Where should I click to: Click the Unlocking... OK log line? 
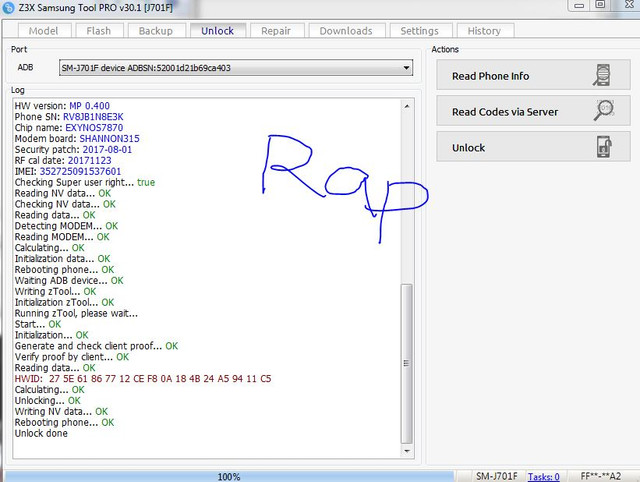pyautogui.click(x=48, y=401)
